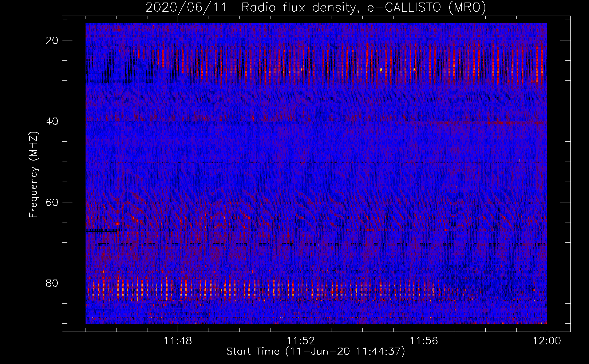This screenshot has width=589, height=364.
Task: Click the 11:56 time tick label
Action: pos(424,341)
